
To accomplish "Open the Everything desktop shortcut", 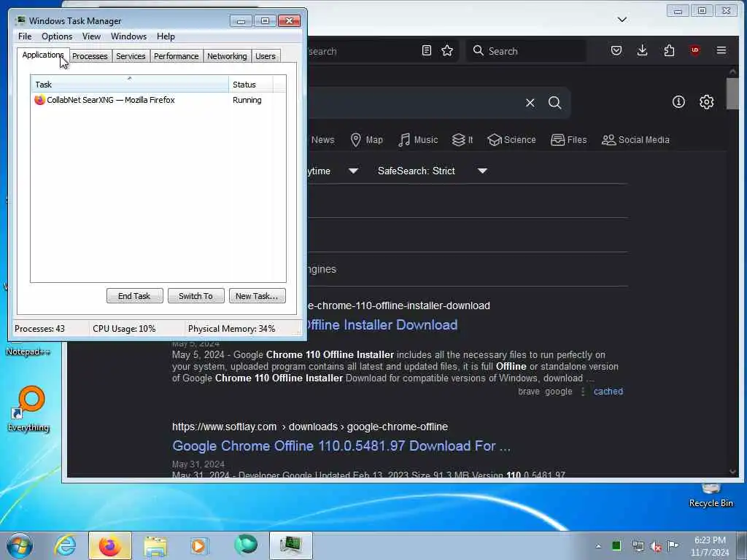I will point(28,408).
